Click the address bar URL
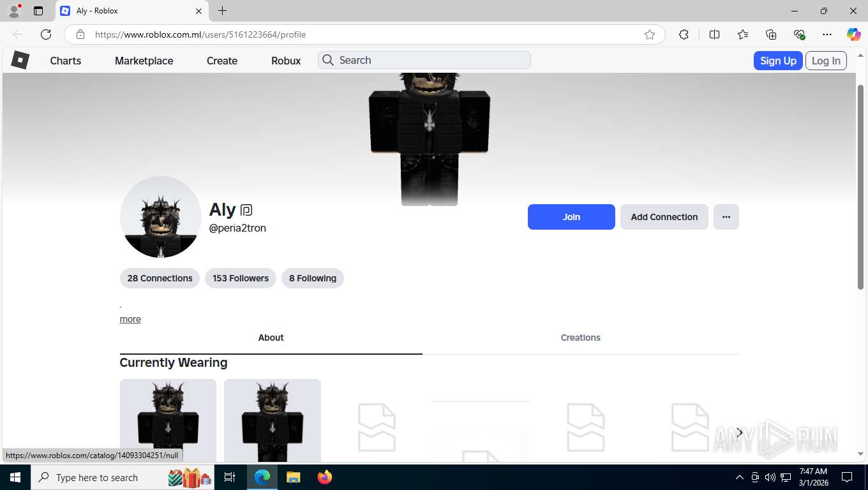Viewport: 868px width, 490px height. point(200,34)
